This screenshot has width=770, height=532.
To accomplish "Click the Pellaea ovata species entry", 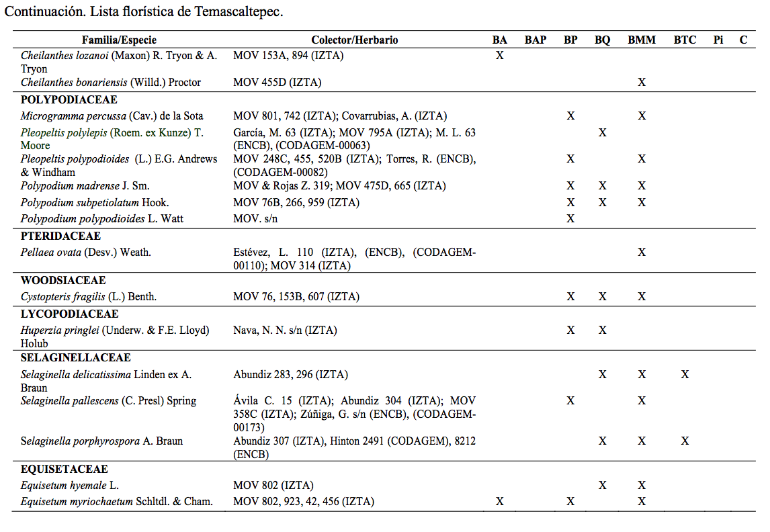I will pyautogui.click(x=86, y=253).
